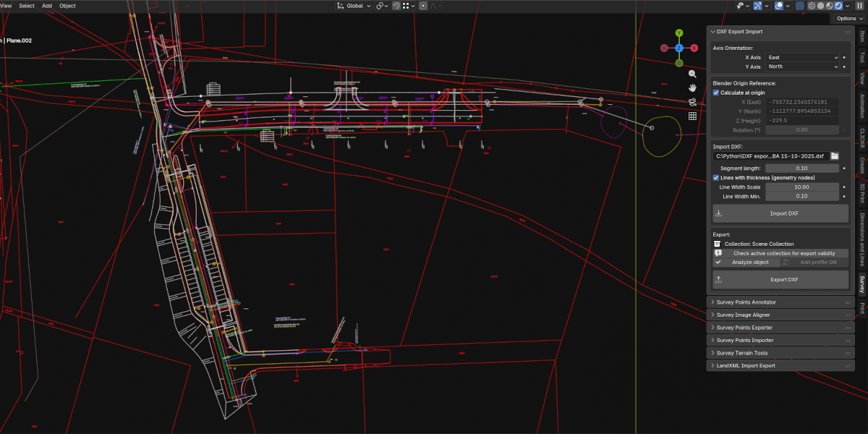Toggle Lines with thickness checkbox
The height and width of the screenshot is (434, 868).
click(x=716, y=177)
